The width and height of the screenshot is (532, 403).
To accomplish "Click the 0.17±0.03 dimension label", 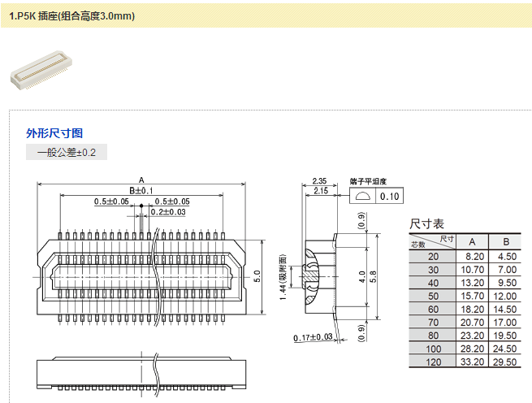I will [x=313, y=337].
